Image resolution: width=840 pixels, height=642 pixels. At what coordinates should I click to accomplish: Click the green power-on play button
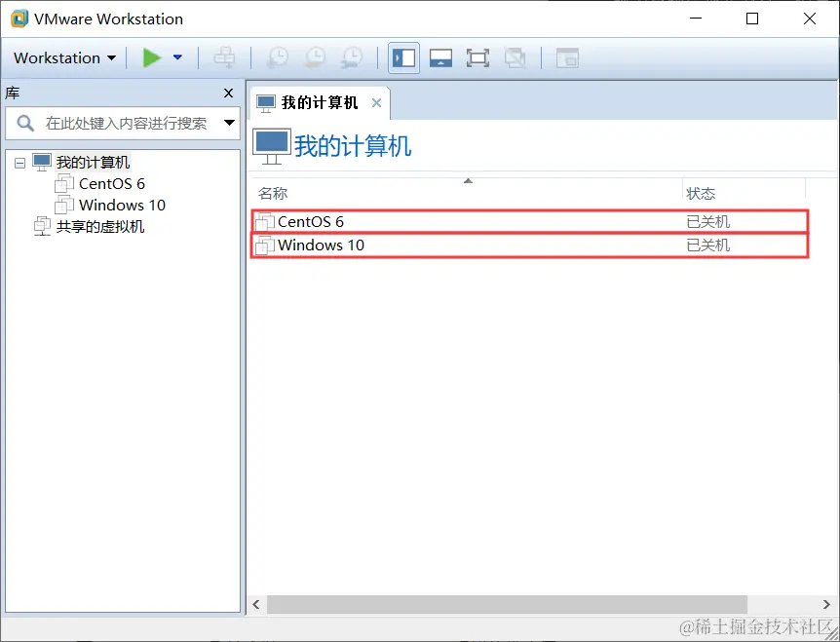tap(152, 57)
